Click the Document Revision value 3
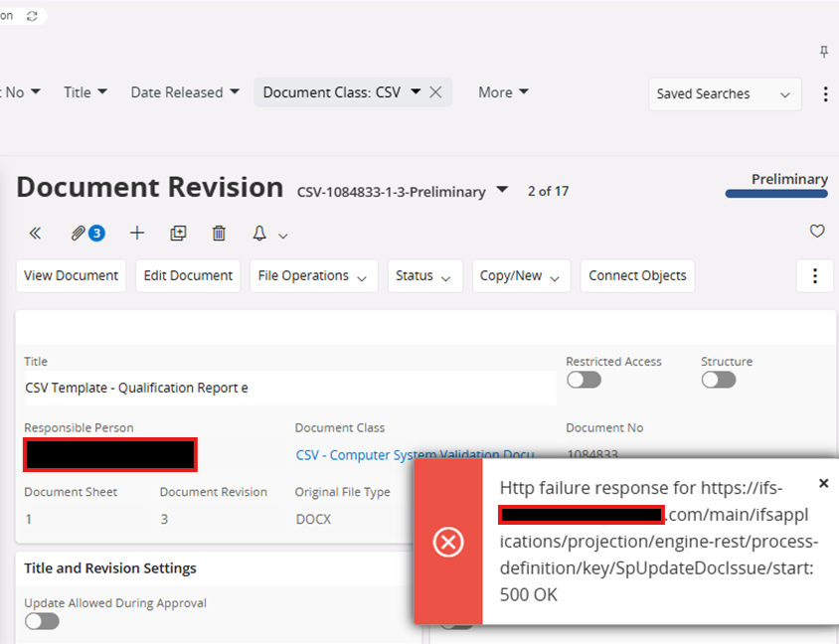The height and width of the screenshot is (644, 839). pos(164,520)
